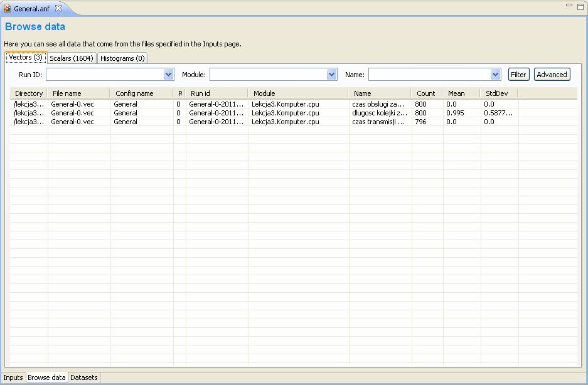The height and width of the screenshot is (385, 588).
Task: Switch to the Histograms (0) tab
Action: click(x=122, y=58)
